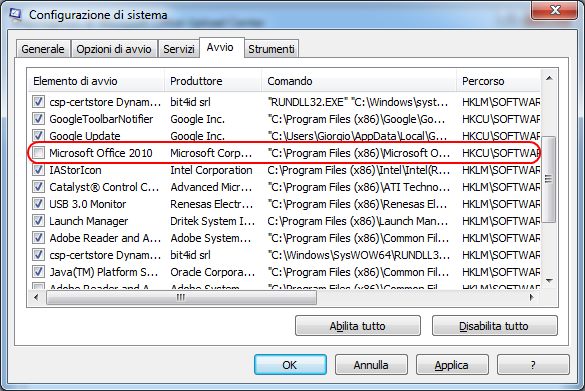
Task: Click the Oracle Corpora... producer cell
Action: 213,272
